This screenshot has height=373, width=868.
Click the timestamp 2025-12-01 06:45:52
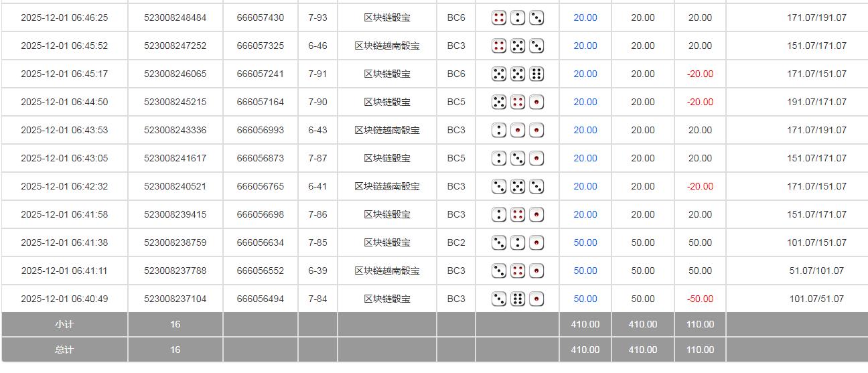pos(64,46)
